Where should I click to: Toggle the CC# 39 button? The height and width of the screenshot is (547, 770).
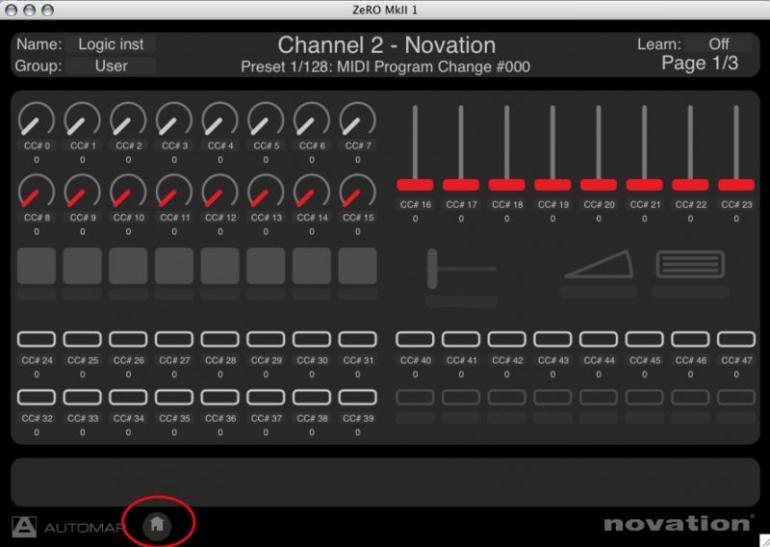(x=358, y=397)
